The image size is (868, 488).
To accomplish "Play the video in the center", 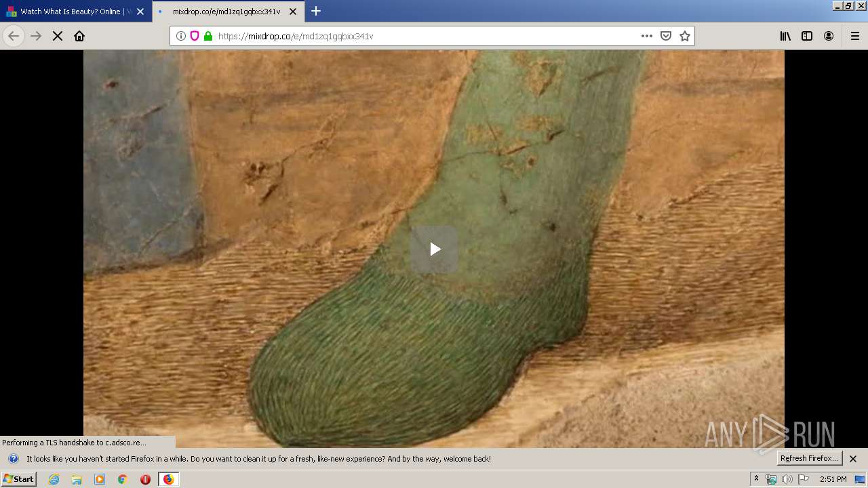I will [434, 249].
